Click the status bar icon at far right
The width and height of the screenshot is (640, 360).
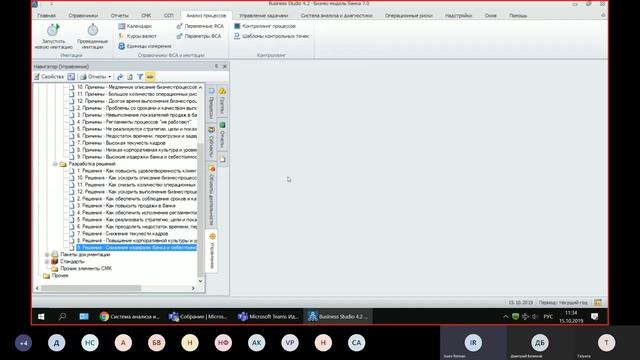[x=598, y=302]
